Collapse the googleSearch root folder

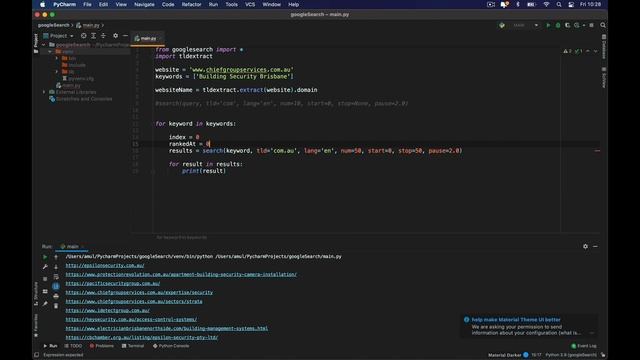tap(44, 45)
